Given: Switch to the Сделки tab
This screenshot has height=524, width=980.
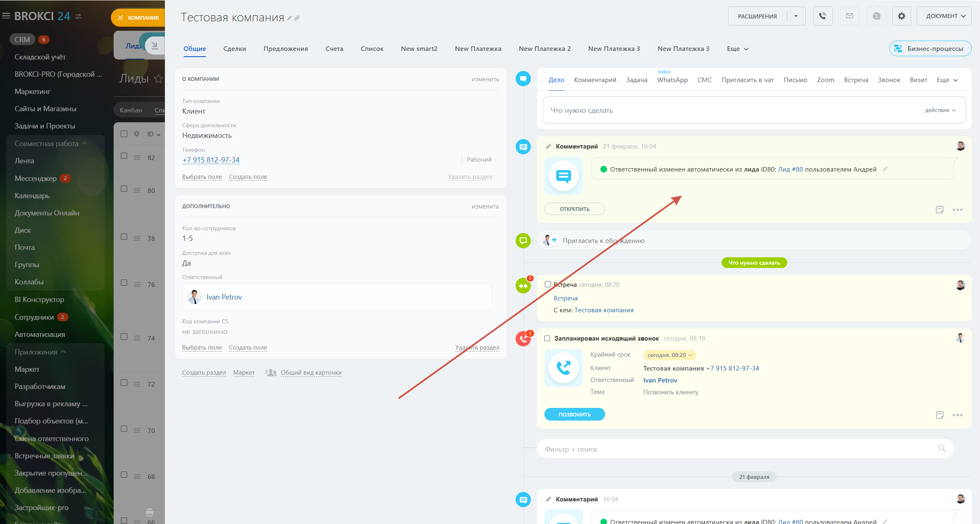Looking at the screenshot, I should 235,49.
